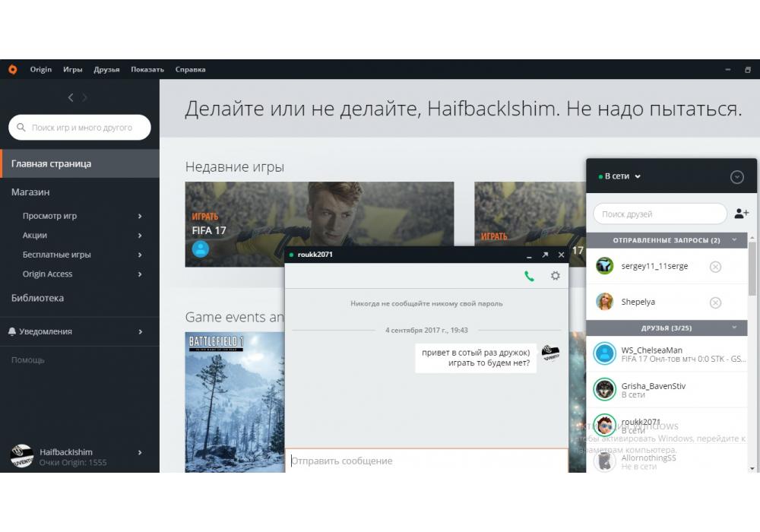Open Помощь link

point(27,360)
